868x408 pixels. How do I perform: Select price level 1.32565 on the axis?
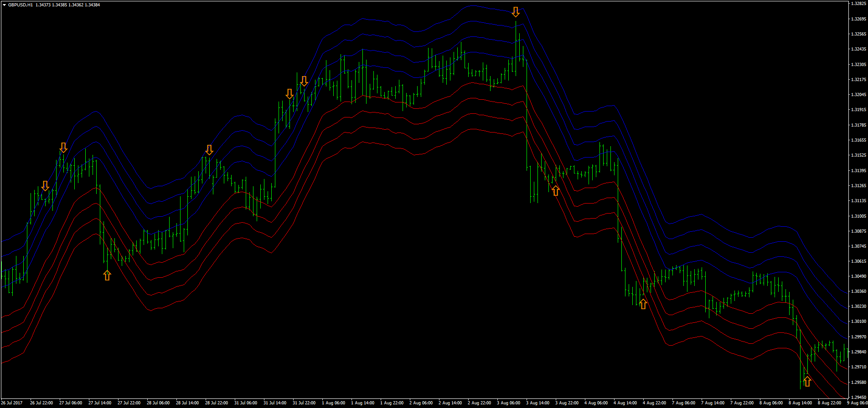[858, 34]
